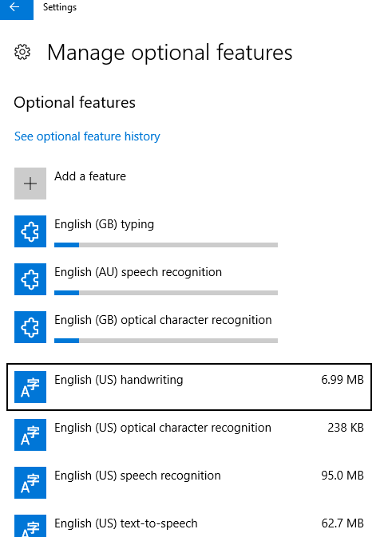Open See optional feature history link
The image size is (392, 537).
pos(87,136)
